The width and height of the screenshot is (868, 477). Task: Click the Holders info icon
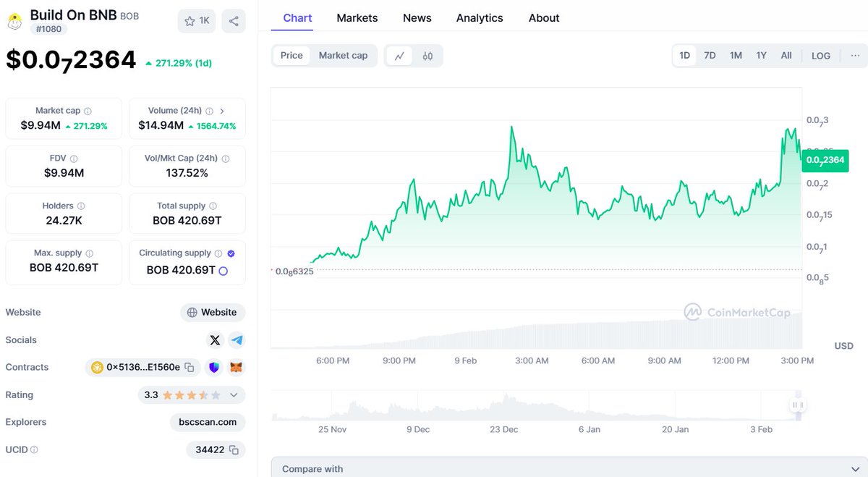81,206
